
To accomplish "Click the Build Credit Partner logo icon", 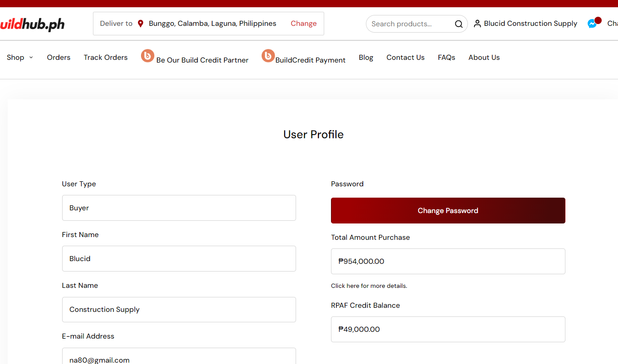I will pos(147,56).
